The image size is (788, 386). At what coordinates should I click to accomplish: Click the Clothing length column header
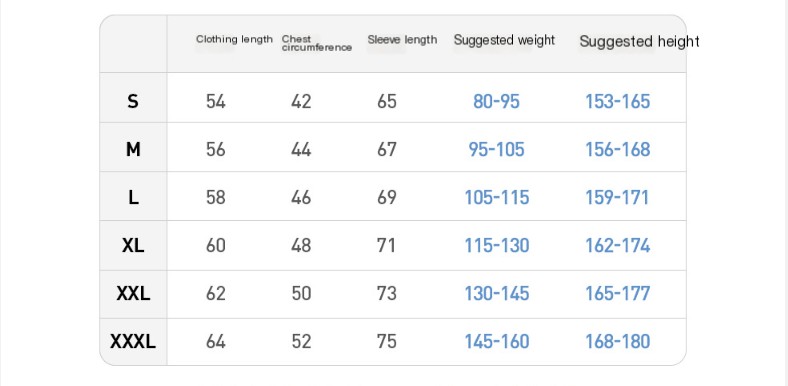(x=234, y=39)
